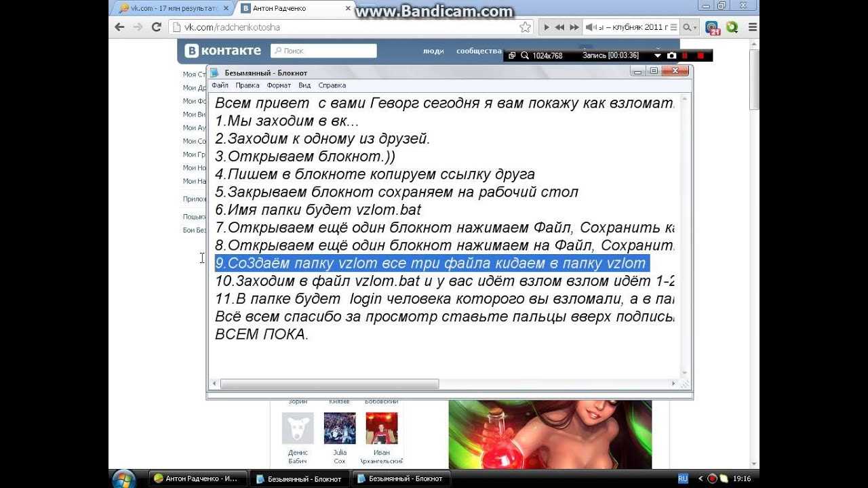Open friend Денис Бабич avatar
This screenshot has width=868, height=488.
(x=298, y=428)
